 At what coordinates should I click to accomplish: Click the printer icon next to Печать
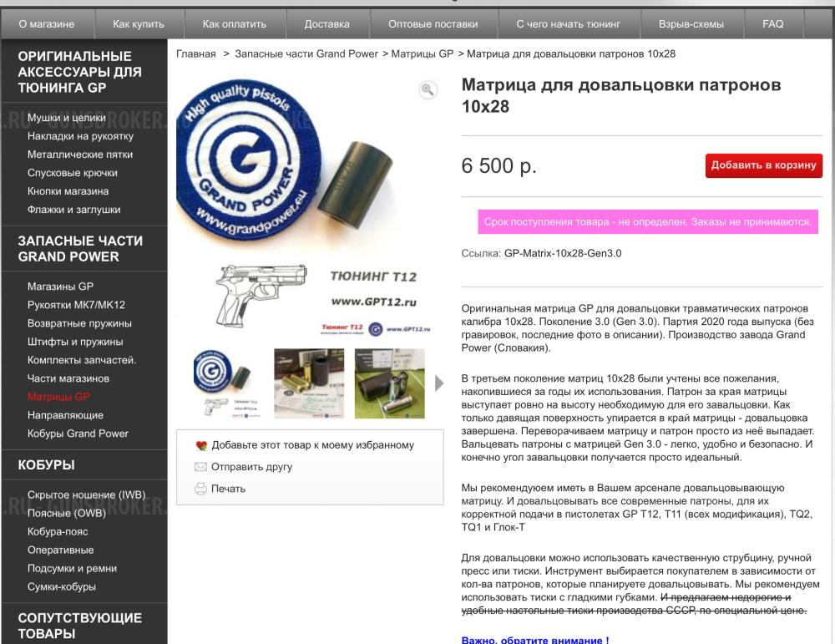[x=200, y=489]
